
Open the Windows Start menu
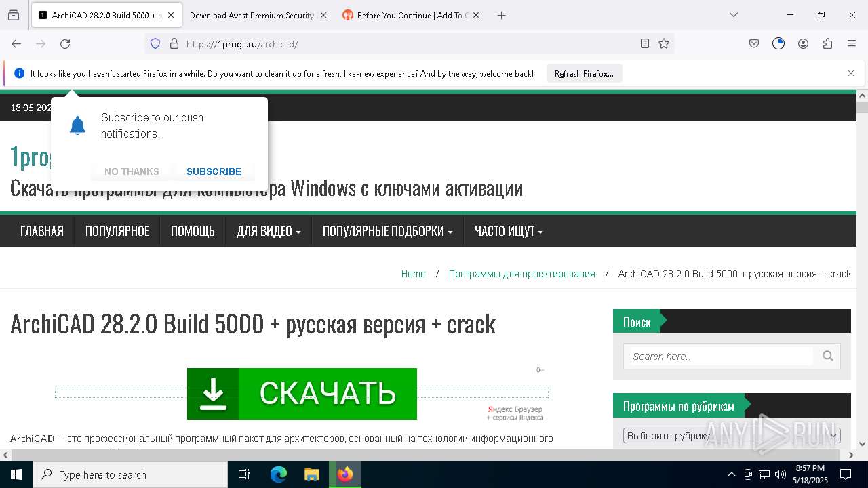tap(16, 474)
